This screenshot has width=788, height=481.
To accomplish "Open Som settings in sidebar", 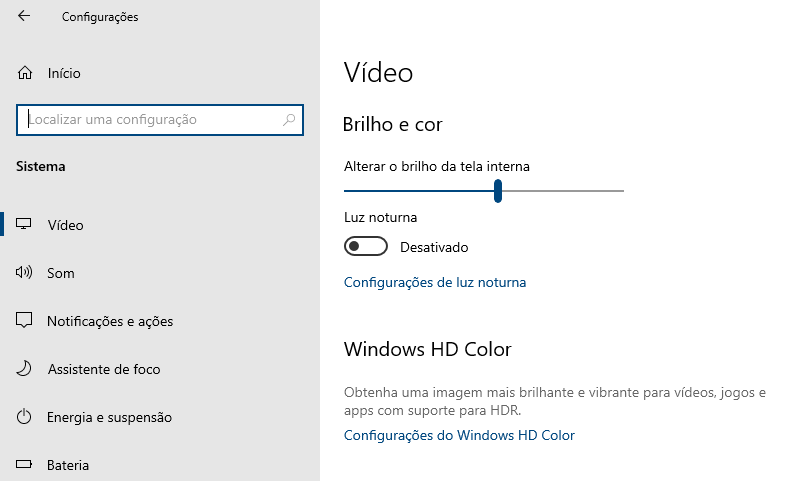I will [61, 273].
